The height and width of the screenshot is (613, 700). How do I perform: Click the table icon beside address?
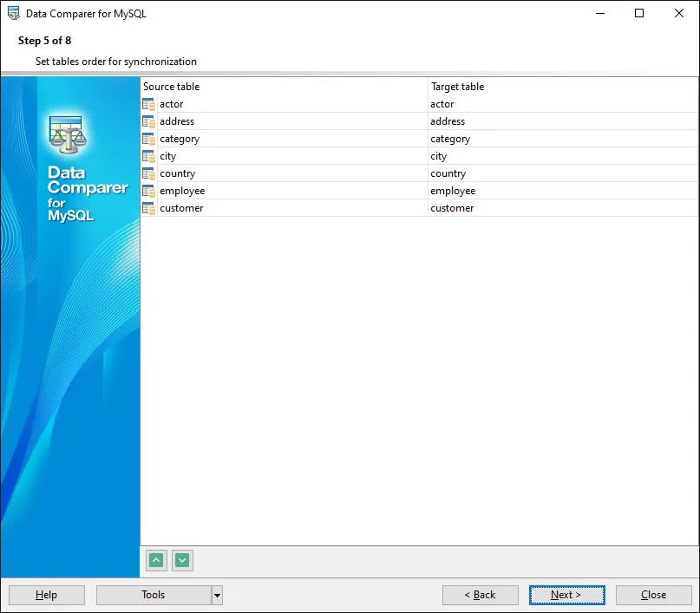[148, 121]
